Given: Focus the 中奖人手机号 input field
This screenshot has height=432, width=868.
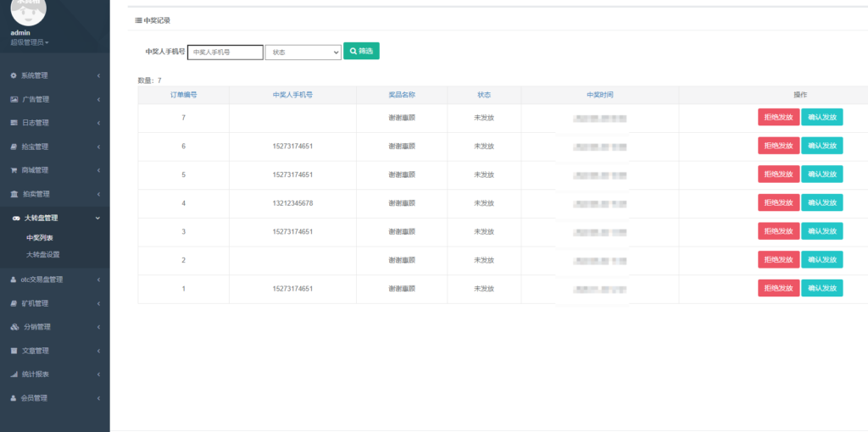Looking at the screenshot, I should click(225, 52).
